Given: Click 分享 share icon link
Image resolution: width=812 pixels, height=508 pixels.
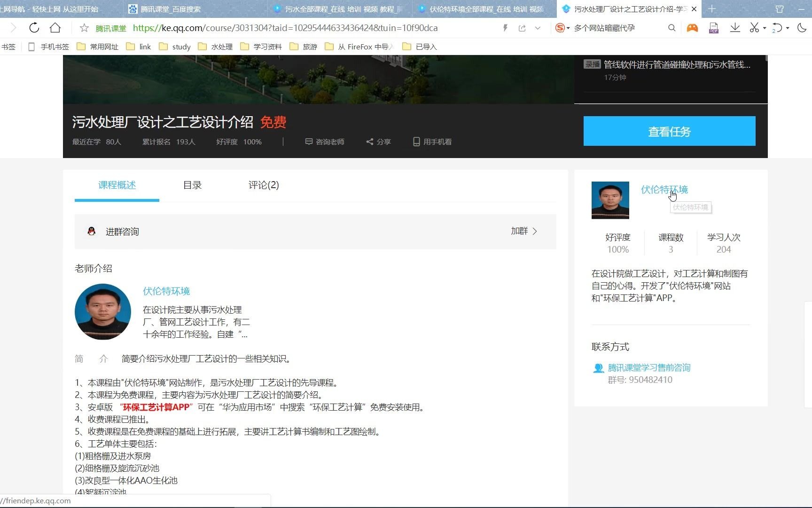Looking at the screenshot, I should tap(378, 142).
